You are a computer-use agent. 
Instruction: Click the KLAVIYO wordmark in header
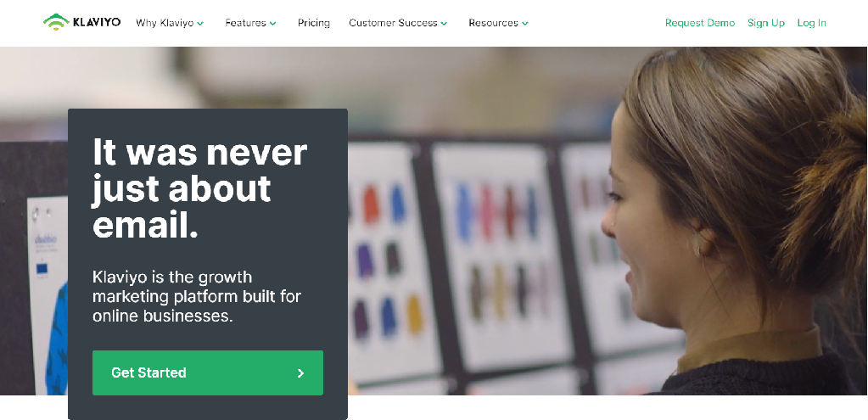(x=97, y=23)
